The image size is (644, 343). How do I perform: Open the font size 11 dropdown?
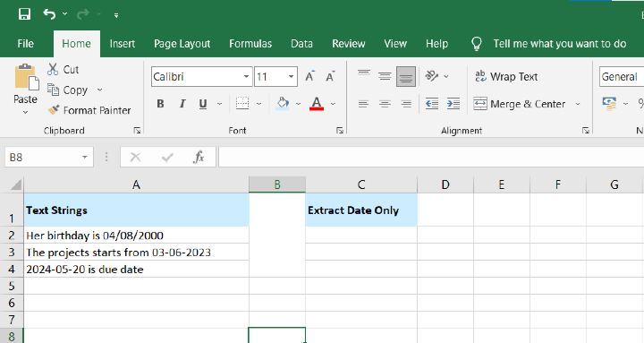[292, 76]
